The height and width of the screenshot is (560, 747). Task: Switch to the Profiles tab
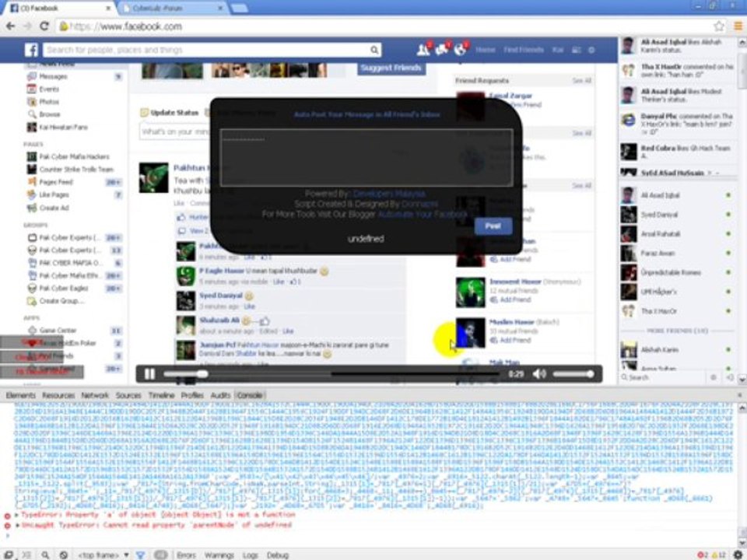[192, 395]
